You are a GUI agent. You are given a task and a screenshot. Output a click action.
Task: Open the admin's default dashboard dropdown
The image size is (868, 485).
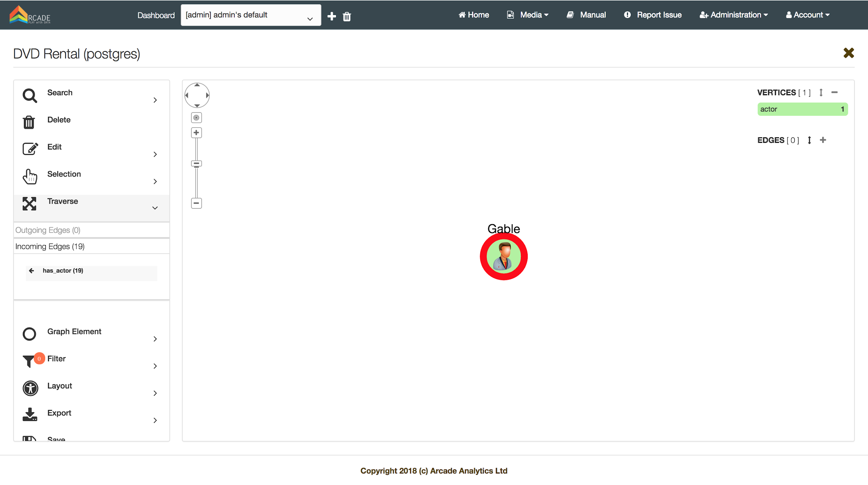pyautogui.click(x=251, y=15)
